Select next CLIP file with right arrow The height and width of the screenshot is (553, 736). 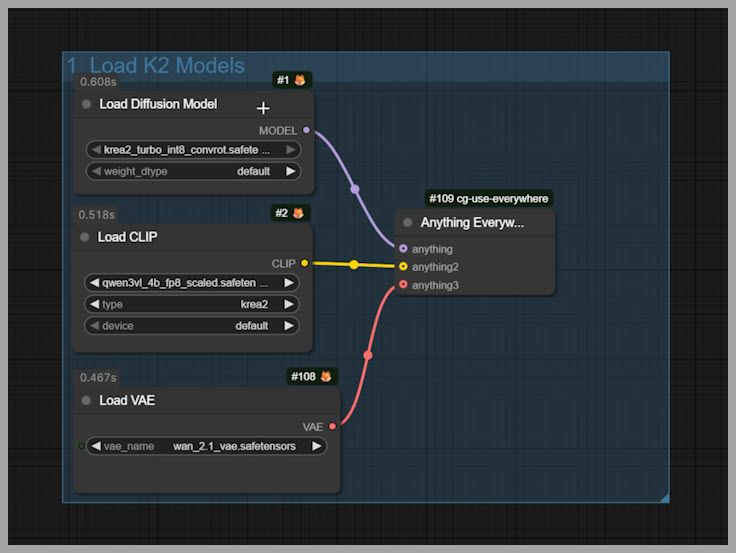[289, 283]
